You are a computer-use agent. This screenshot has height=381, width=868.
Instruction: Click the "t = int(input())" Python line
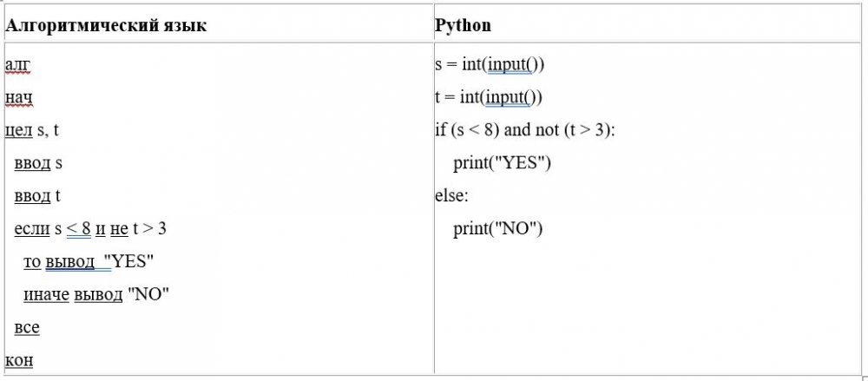(488, 97)
